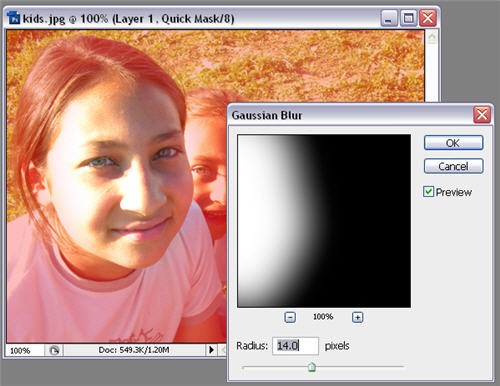Click the status bar preview icon beside 100%
The width and height of the screenshot is (500, 386).
click(54, 350)
